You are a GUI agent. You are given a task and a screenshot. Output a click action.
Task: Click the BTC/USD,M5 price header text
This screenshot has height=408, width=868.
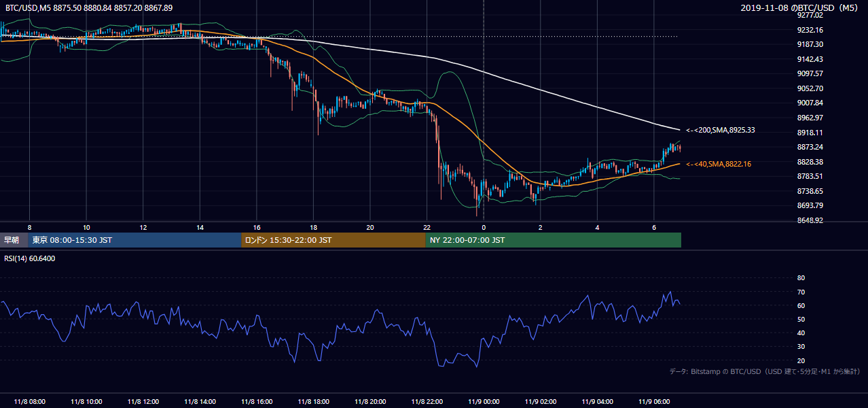pyautogui.click(x=89, y=7)
